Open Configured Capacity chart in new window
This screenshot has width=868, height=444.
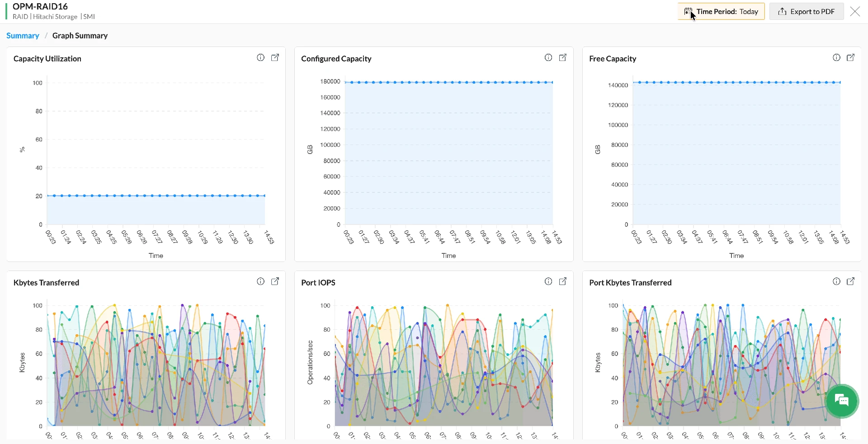tap(563, 57)
